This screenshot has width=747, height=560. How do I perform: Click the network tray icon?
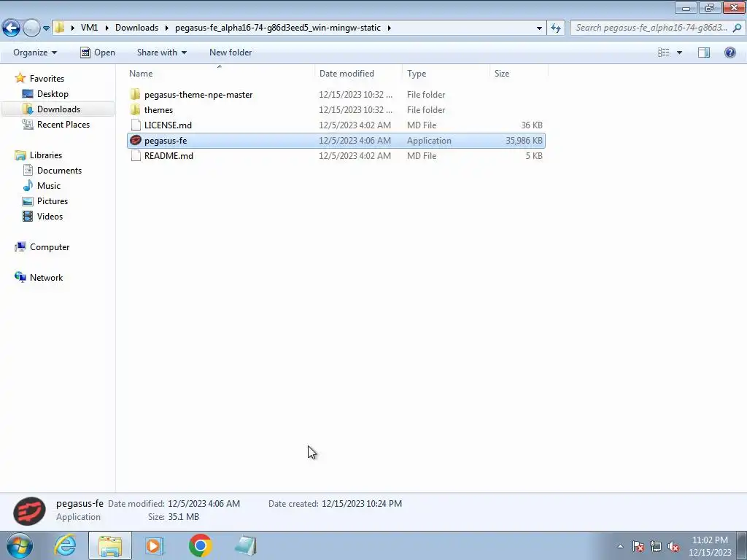click(656, 546)
